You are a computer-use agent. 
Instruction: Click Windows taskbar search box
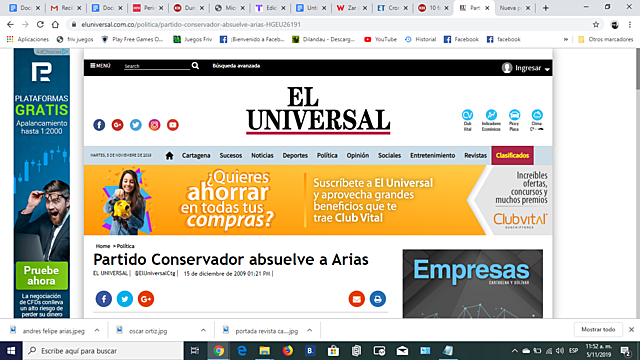[x=102, y=351]
